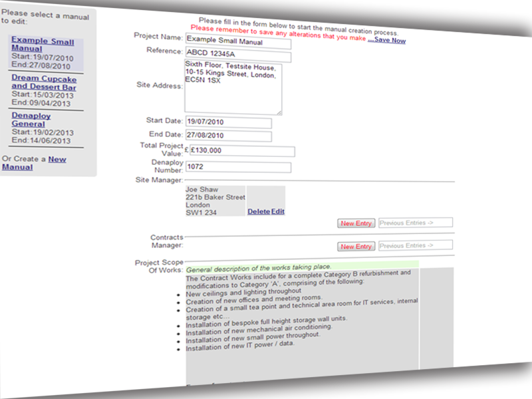Viewport: 532px width, 399px height.
Task: Edit the Joe Shaw site manager entry
Action: click(x=277, y=211)
